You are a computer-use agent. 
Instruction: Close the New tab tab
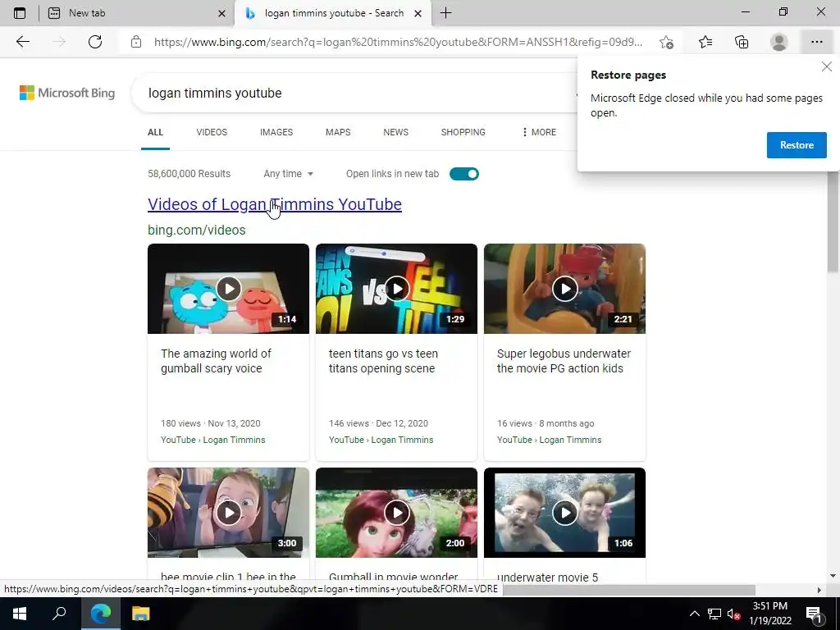click(x=221, y=13)
